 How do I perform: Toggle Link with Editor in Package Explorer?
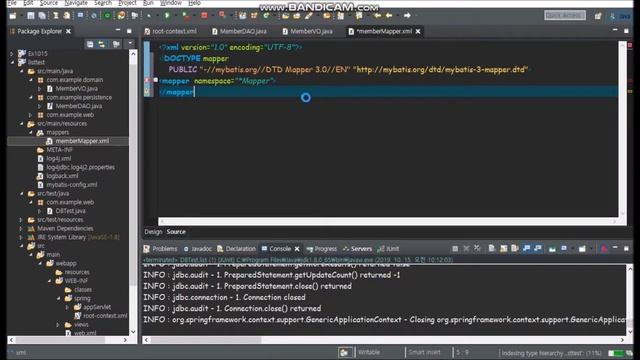click(101, 44)
